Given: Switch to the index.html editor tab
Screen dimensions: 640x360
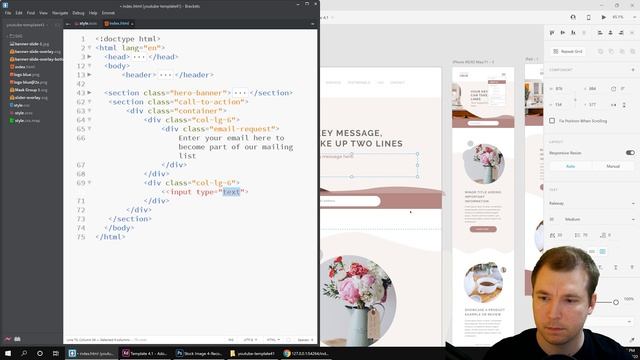Looking at the screenshot, I should click(117, 24).
